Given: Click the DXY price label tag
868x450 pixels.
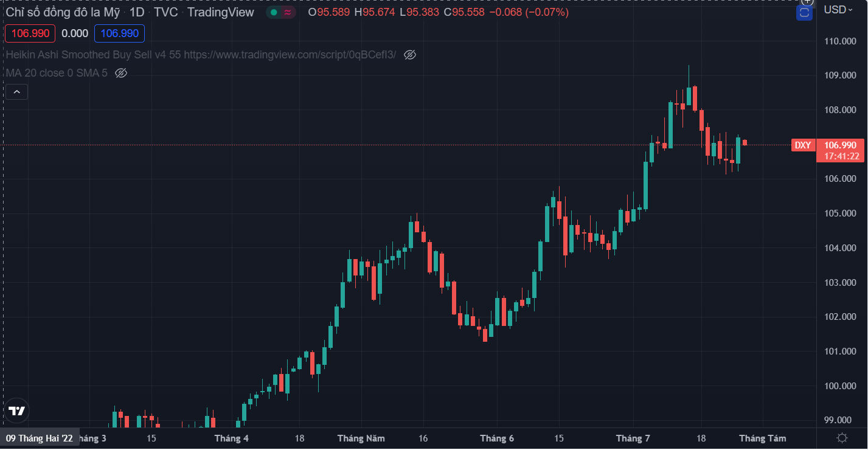Looking at the screenshot, I should coord(803,145).
